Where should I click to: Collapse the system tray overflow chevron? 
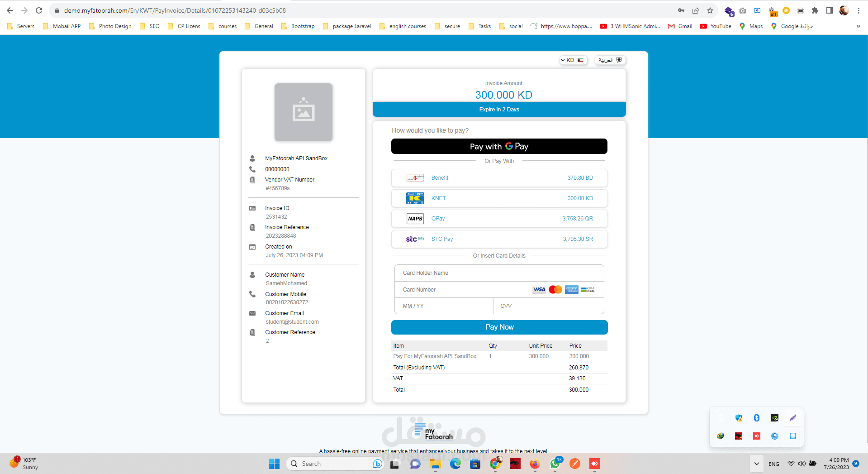[x=757, y=464]
